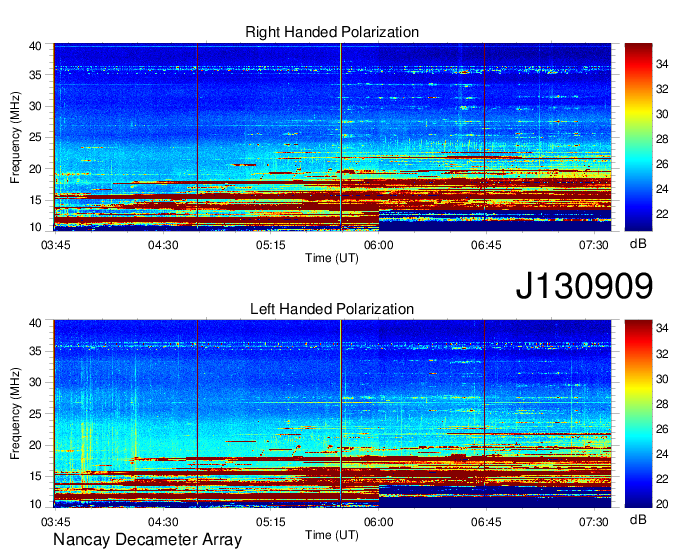
Task: Click 34 value on Right Handed color bar
Action: coord(662,64)
